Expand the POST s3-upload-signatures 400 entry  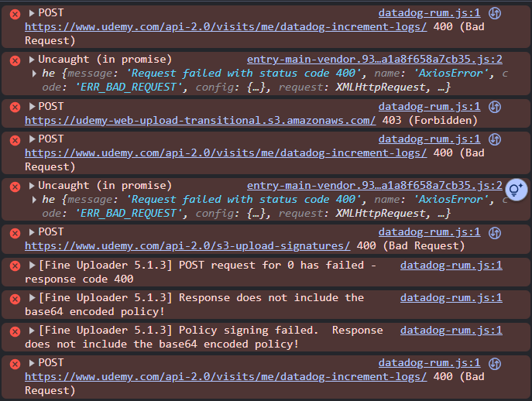click(x=32, y=232)
